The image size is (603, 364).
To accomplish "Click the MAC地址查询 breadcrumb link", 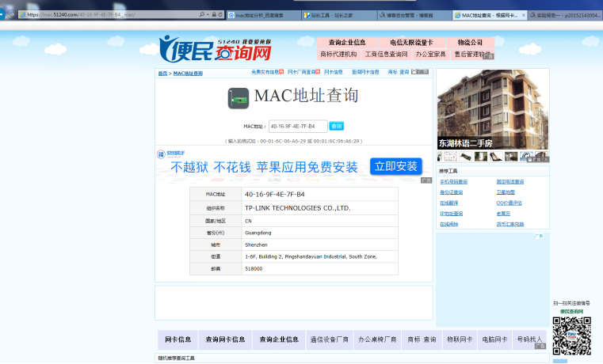I will click(188, 74).
